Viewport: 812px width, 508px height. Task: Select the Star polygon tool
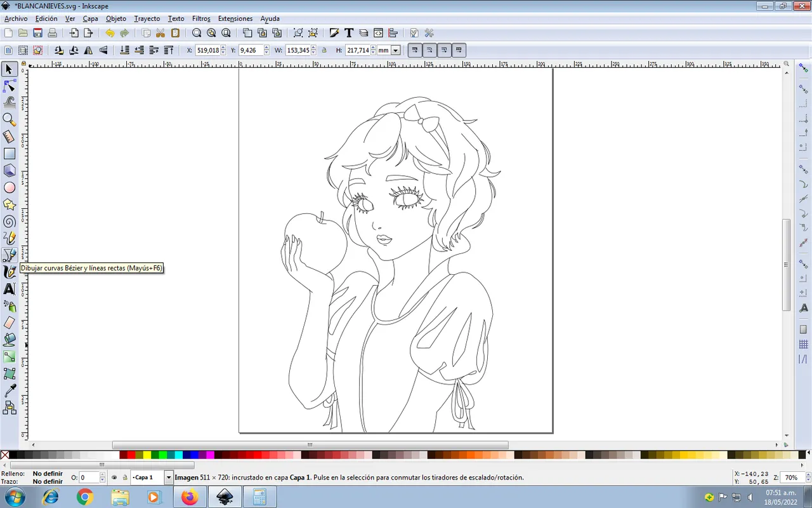10,204
